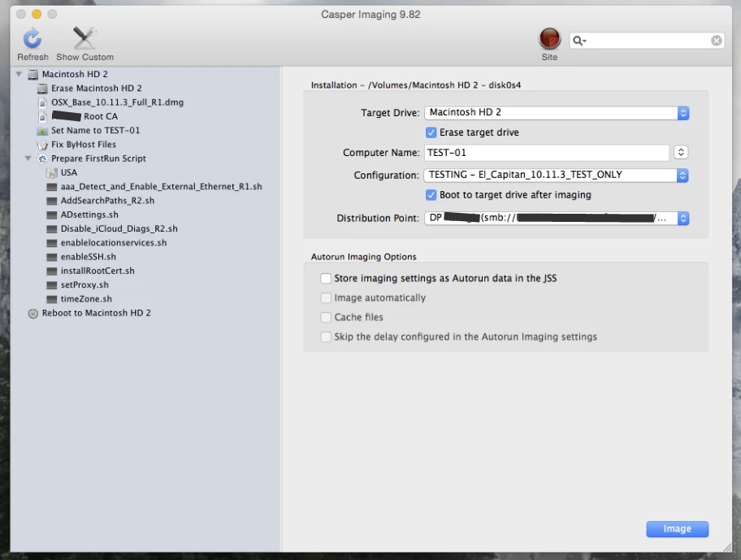Click the AddSearchPaths_R2.sh script icon
The width and height of the screenshot is (741, 560).
51,201
